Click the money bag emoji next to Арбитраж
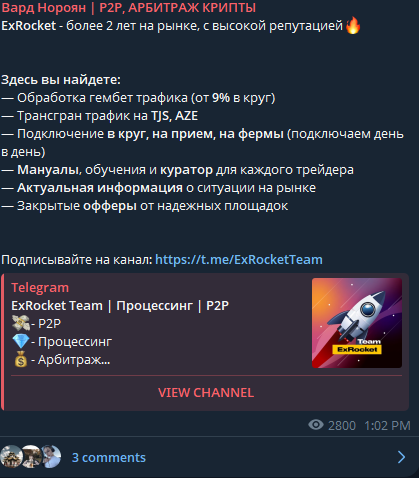419x478 pixels. [21, 359]
